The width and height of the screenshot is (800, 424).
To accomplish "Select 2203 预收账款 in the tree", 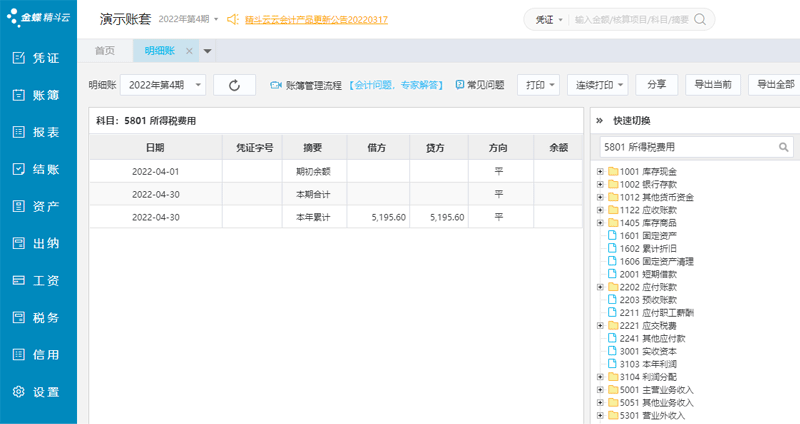I will coord(648,300).
